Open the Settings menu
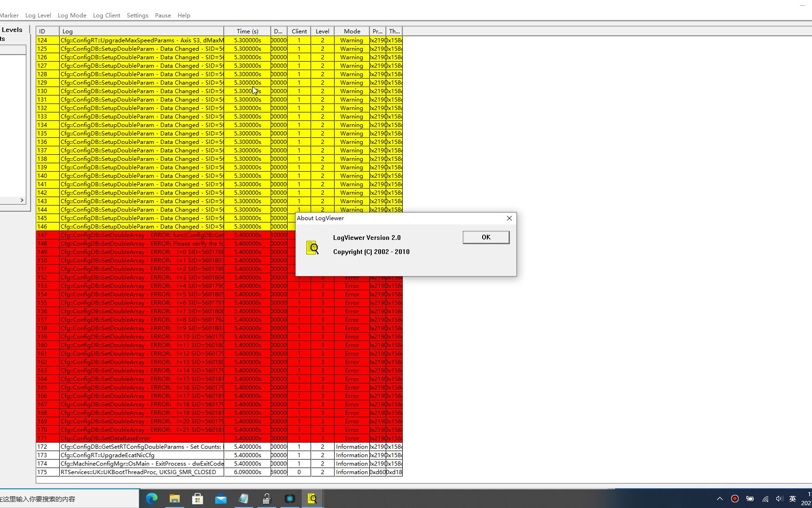Image resolution: width=812 pixels, height=508 pixels. [138, 16]
